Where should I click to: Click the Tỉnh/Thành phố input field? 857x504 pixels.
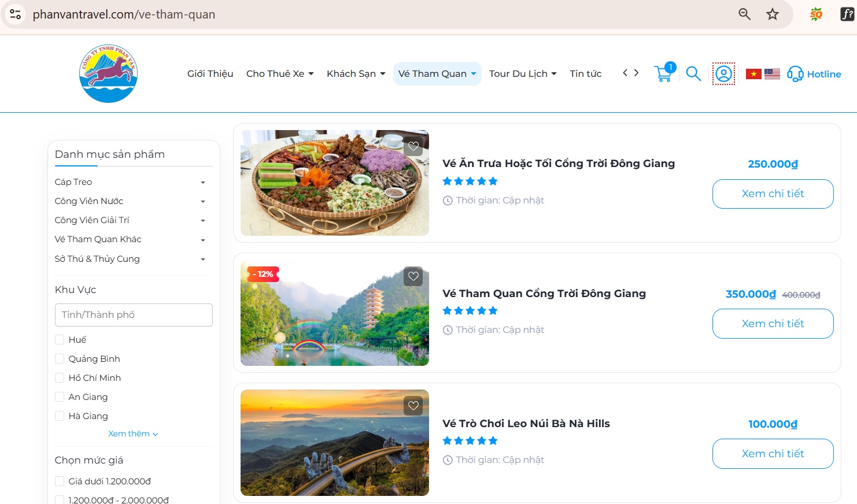134,315
